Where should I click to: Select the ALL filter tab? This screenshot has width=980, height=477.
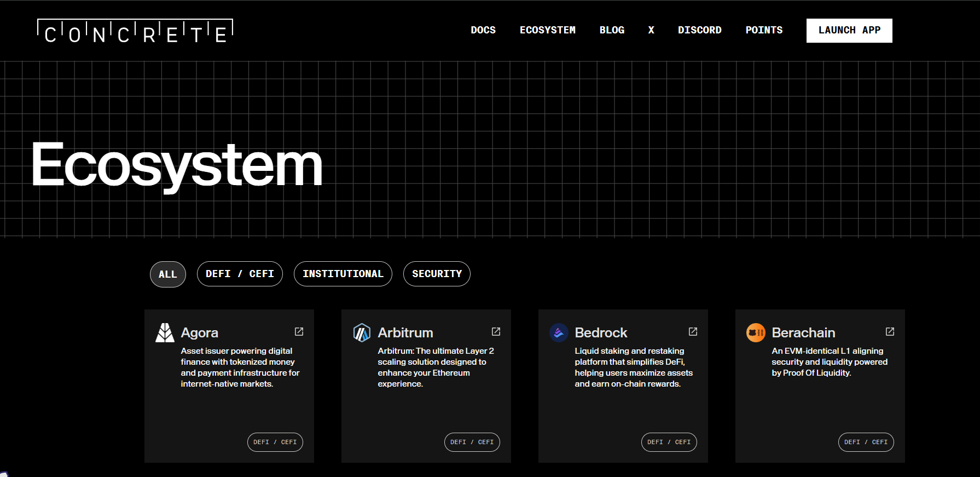pos(168,274)
